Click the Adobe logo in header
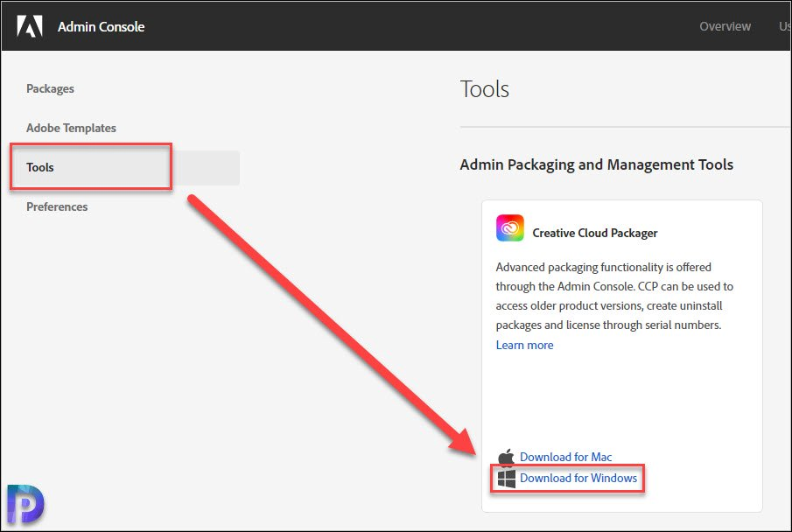The height and width of the screenshot is (532, 792). point(29,26)
